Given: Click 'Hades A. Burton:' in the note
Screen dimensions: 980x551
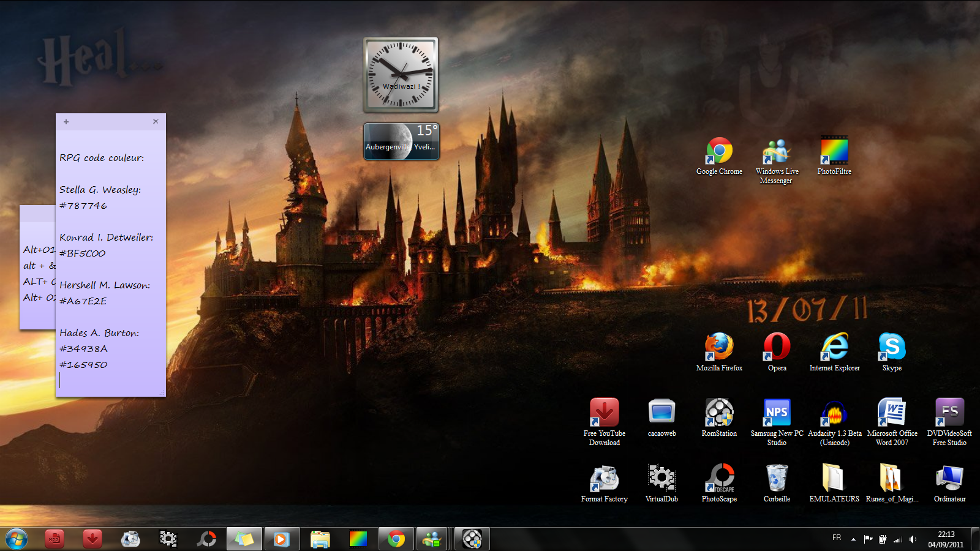Looking at the screenshot, I should (99, 333).
